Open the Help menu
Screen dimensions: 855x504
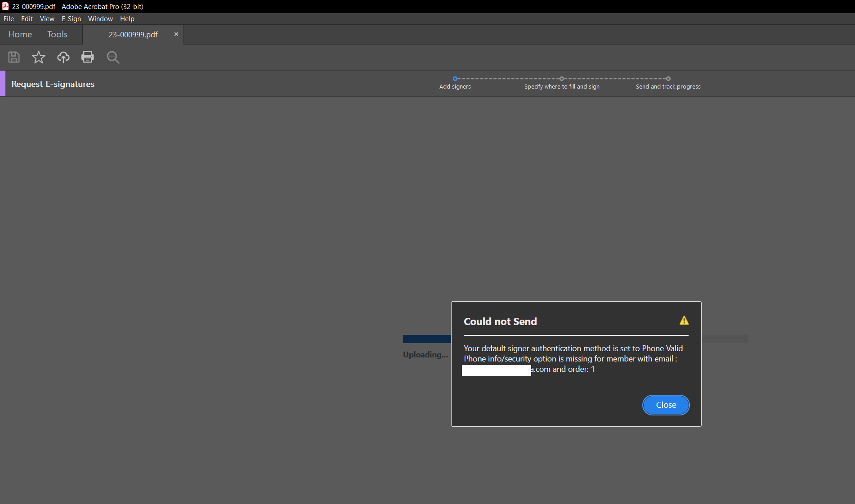[x=127, y=18]
